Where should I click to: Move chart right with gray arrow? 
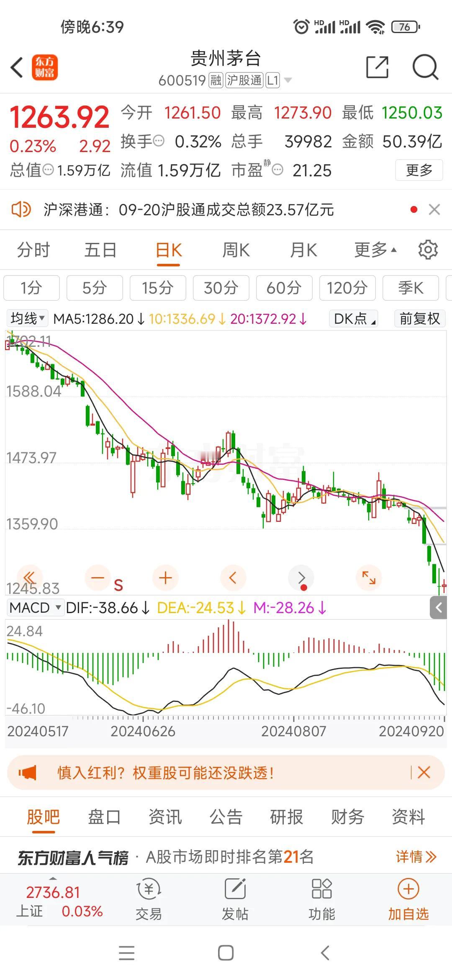pos(301,578)
